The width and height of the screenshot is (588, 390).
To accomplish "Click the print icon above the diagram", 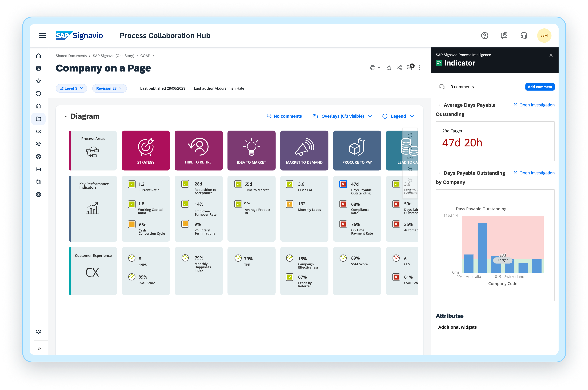I will click(x=373, y=67).
